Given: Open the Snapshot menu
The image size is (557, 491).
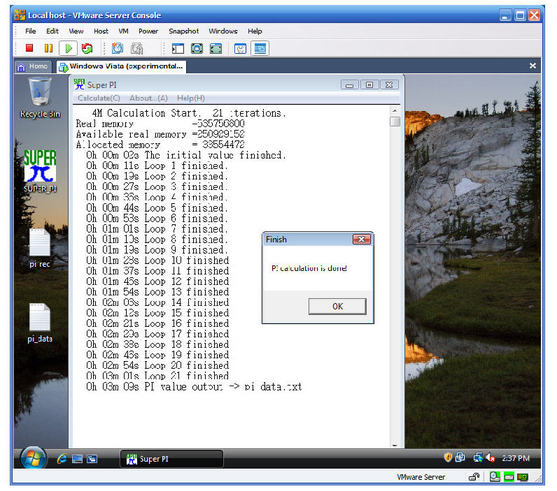Looking at the screenshot, I should (x=184, y=31).
